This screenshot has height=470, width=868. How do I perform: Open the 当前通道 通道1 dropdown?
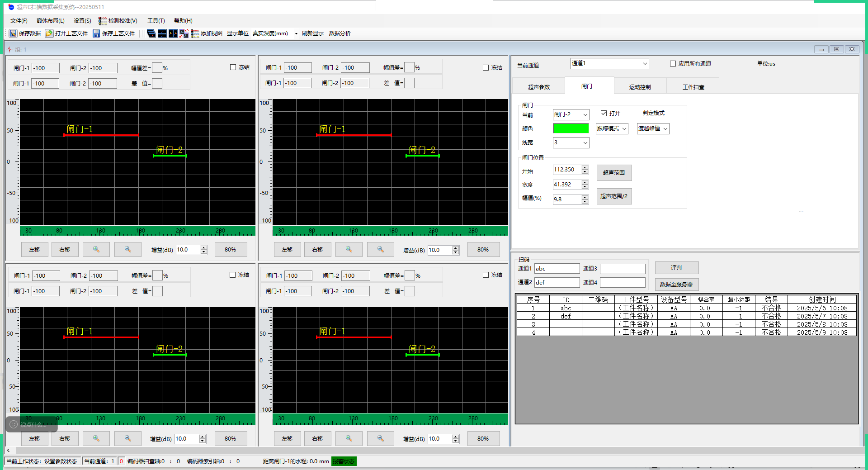[x=609, y=64]
